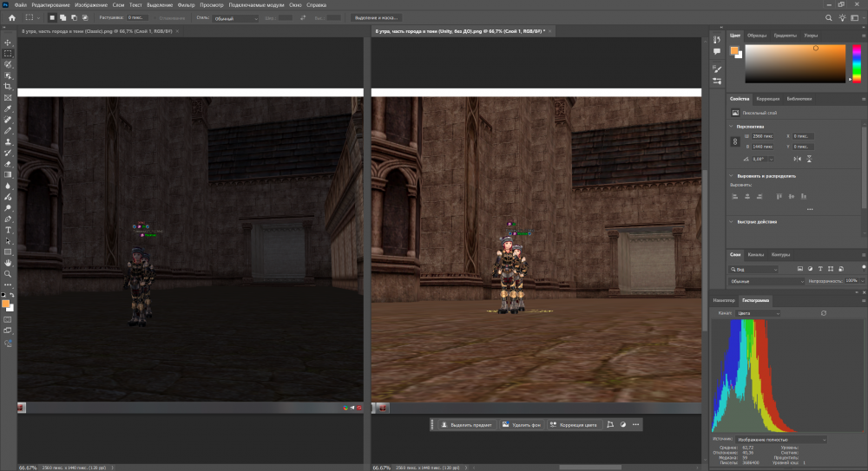The image size is (868, 471).
Task: Click the search magnifier icon top right
Action: coord(829,17)
